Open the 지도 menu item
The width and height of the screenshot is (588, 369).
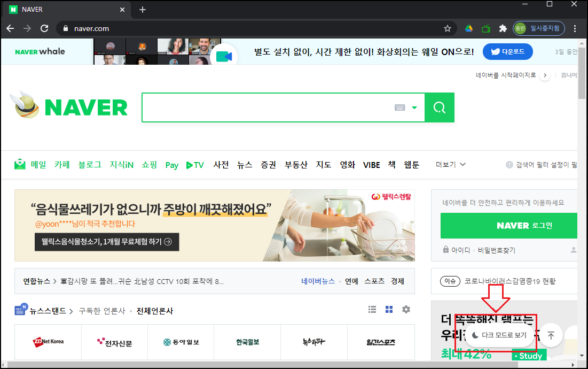coord(324,165)
